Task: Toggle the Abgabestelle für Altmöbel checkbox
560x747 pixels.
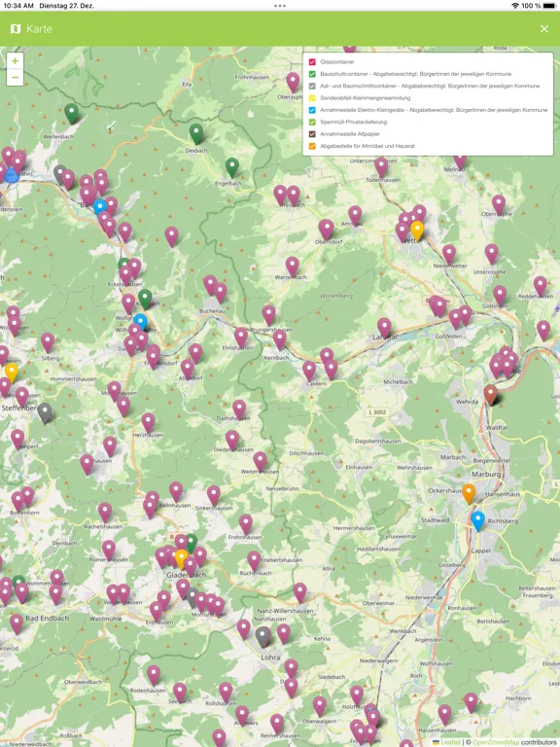Action: 312,146
